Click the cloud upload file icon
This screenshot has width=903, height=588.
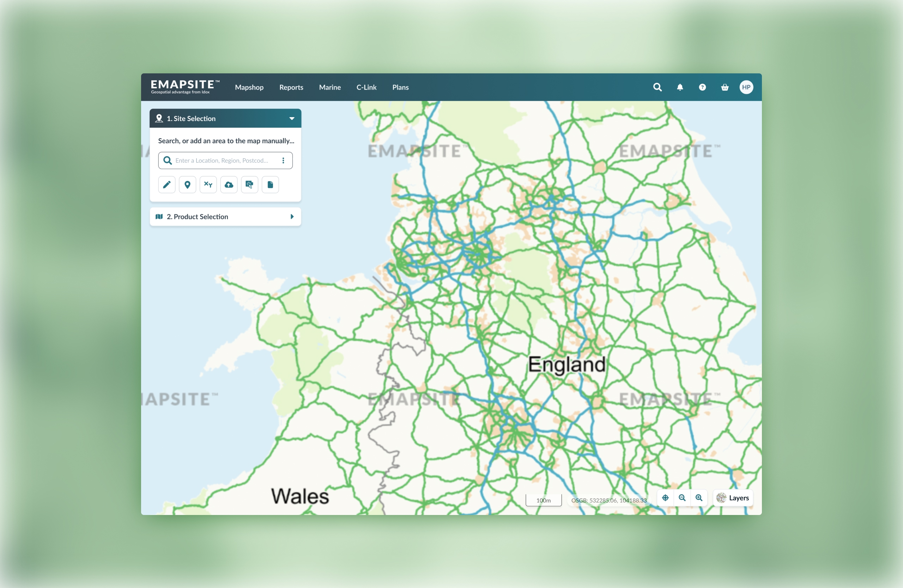tap(229, 185)
